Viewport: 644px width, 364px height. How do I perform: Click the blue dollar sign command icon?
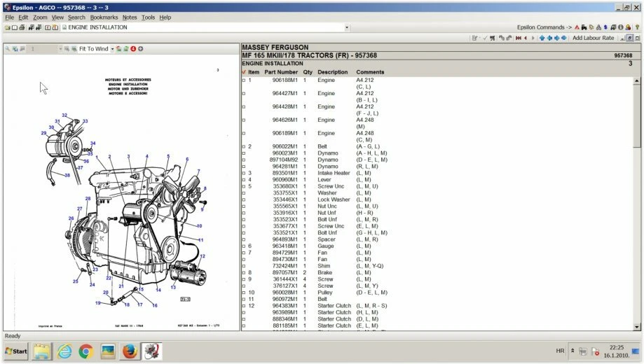[x=605, y=27]
